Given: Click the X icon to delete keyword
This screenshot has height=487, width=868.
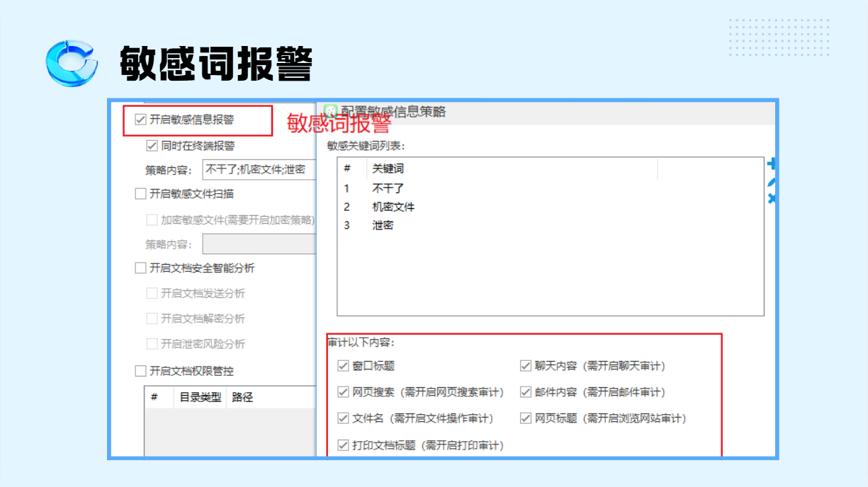Looking at the screenshot, I should click(772, 200).
